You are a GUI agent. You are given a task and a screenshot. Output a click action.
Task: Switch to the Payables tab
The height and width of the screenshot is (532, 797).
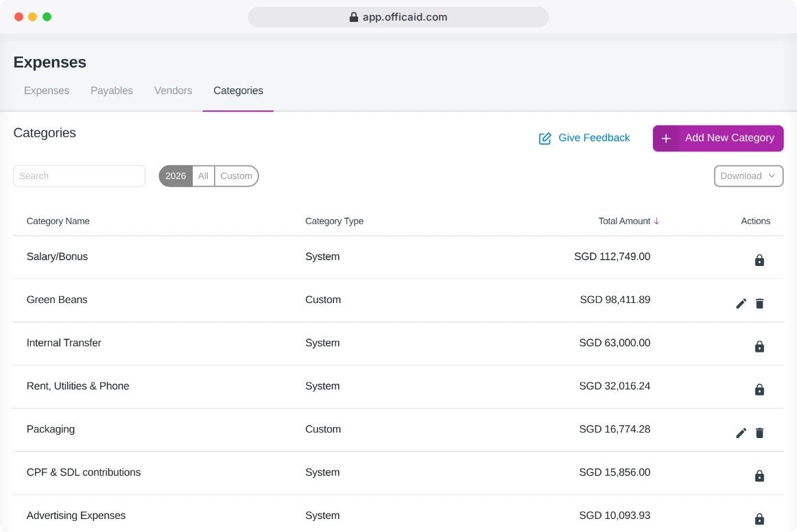coord(112,90)
